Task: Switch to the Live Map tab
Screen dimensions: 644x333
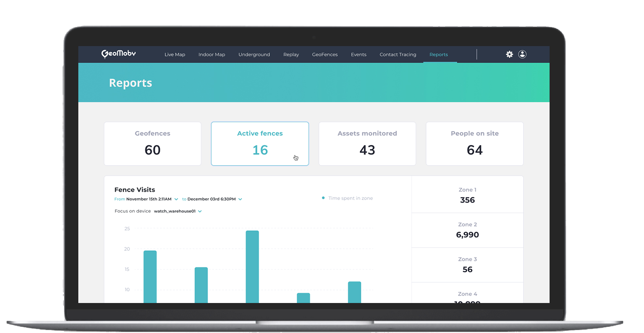Action: pyautogui.click(x=174, y=54)
